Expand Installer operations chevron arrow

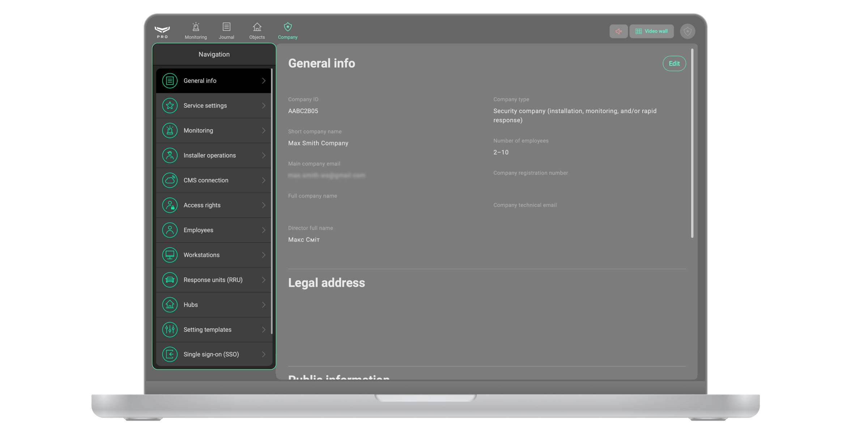(264, 156)
